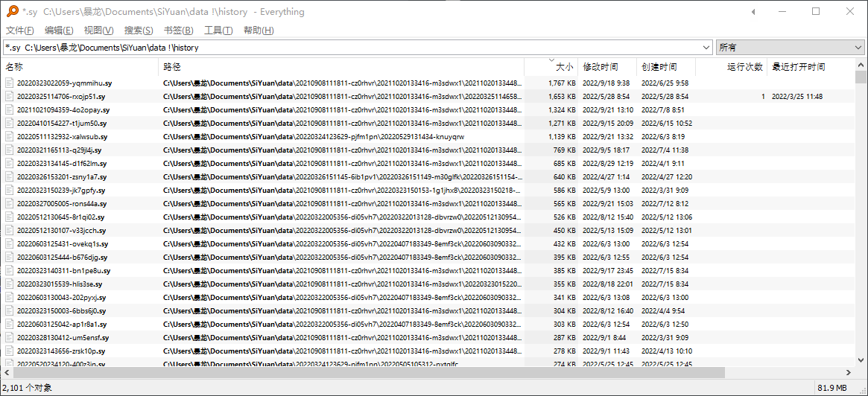Expand the search history dropdown arrow

click(706, 48)
